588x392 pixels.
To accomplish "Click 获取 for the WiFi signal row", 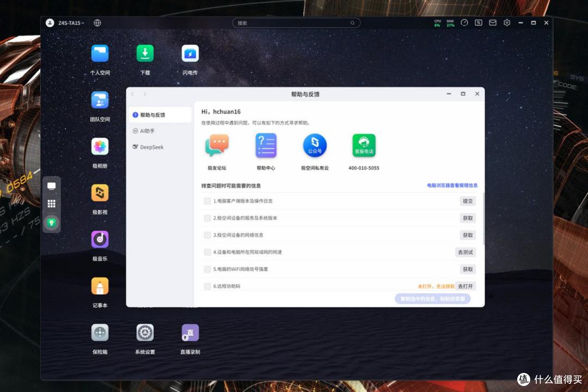I will click(x=468, y=269).
